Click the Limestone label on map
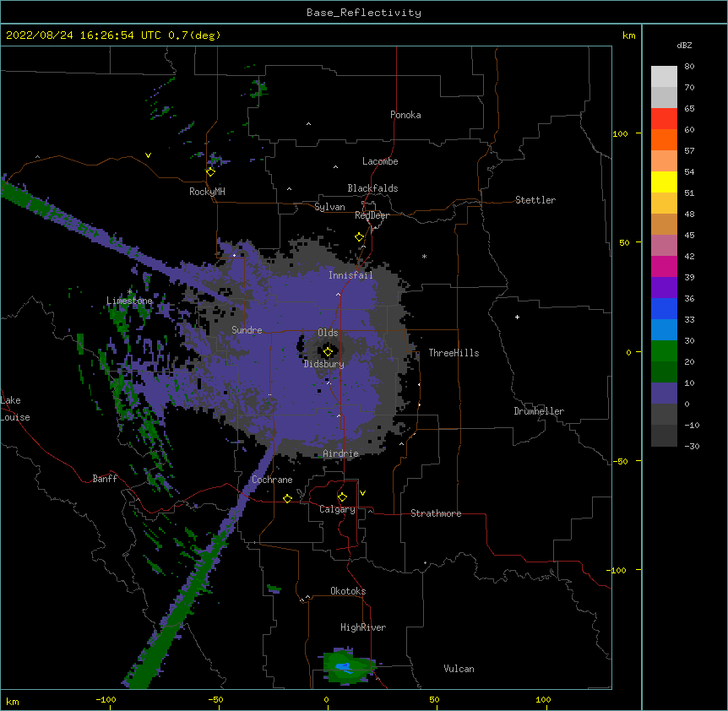This screenshot has height=711, width=728. coord(129,301)
